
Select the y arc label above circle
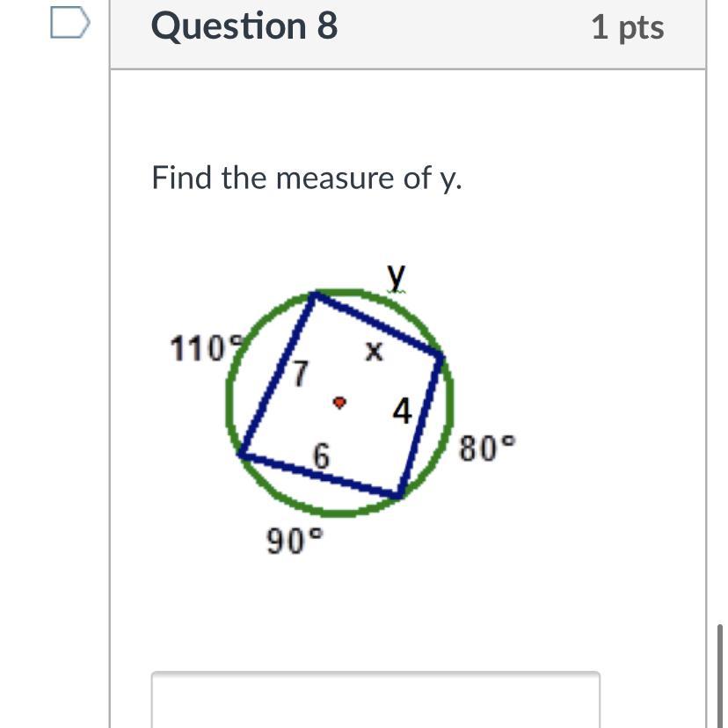coord(397,278)
